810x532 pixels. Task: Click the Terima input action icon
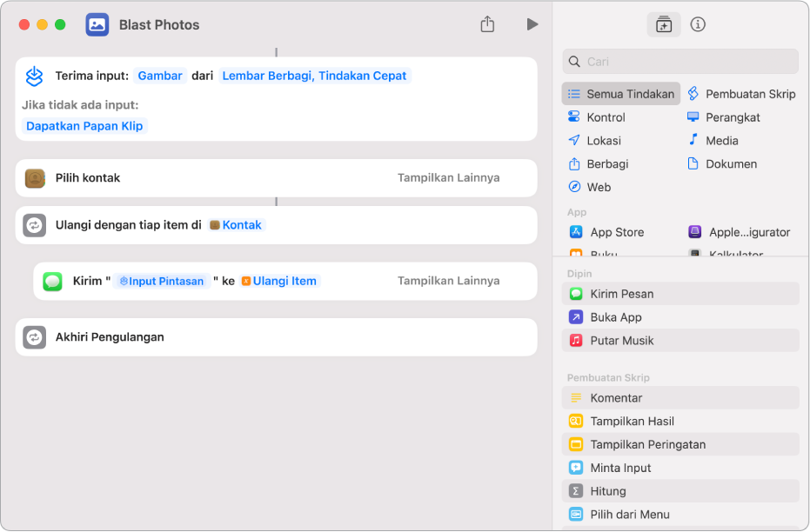pos(35,76)
